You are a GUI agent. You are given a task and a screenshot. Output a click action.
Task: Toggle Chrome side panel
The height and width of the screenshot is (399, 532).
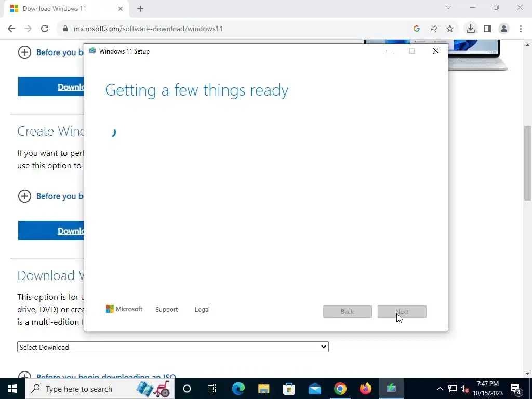(x=487, y=29)
